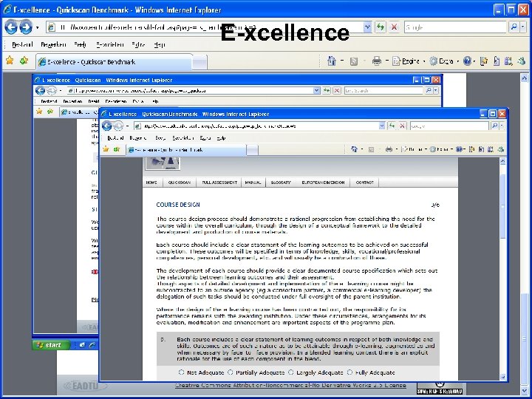532x399 pixels.
Task: Open Favorieten menu in outermost window
Action: (109, 44)
